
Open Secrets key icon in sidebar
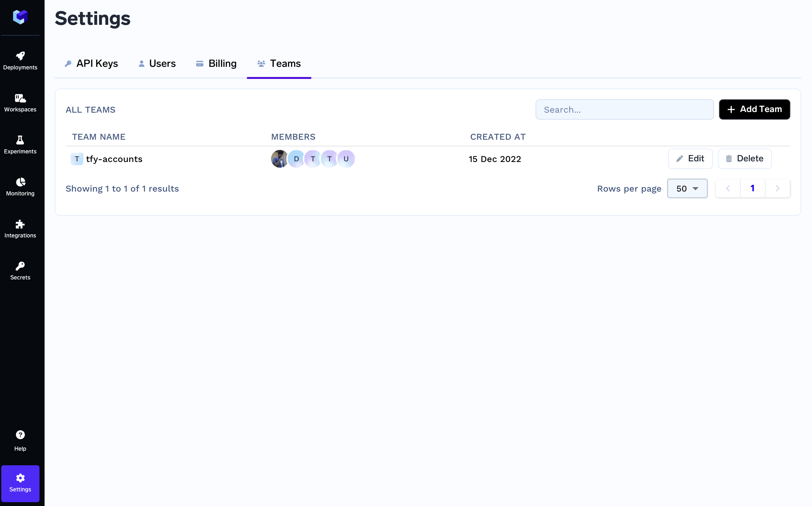(20, 271)
